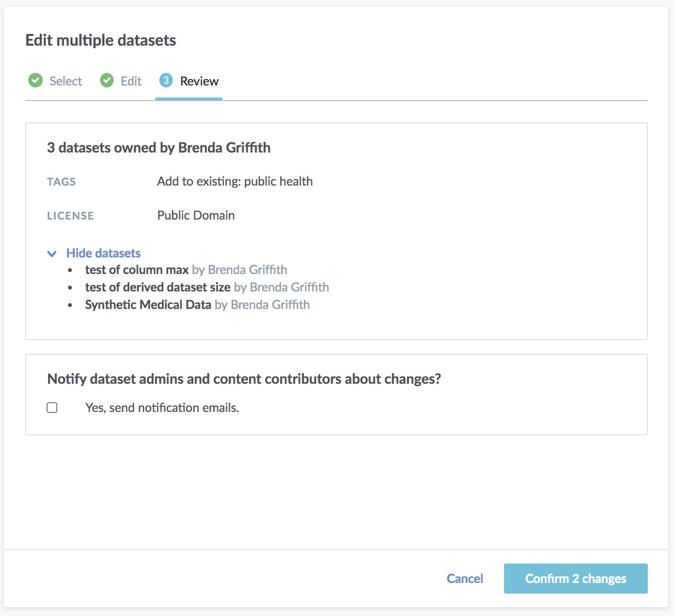Screen dimensions: 674x616
Task: Click the 'Add to existing: public health' tags value
Action: coord(235,181)
